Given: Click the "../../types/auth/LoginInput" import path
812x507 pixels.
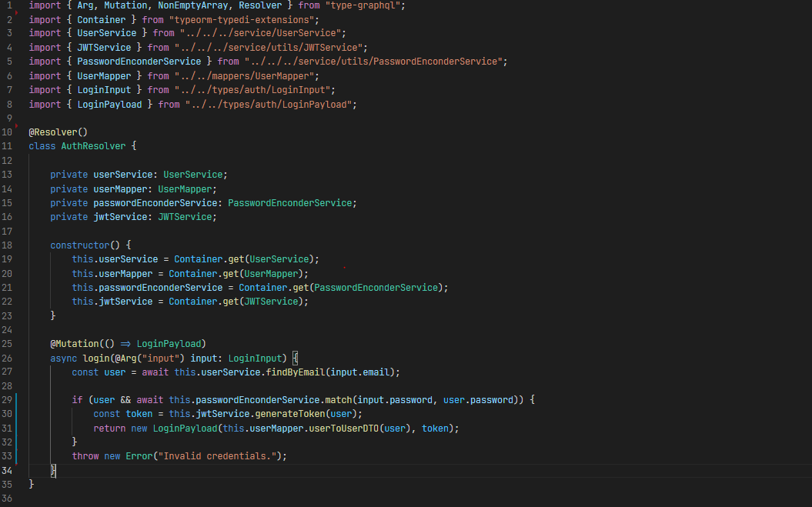Looking at the screenshot, I should coord(252,90).
